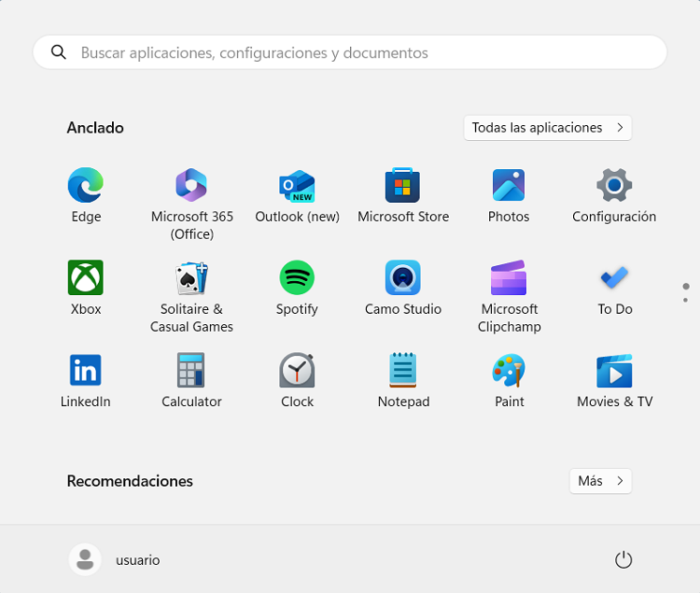Screen dimensions: 700x593
Task: Launch Microsoft Clipchamp
Action: pos(509,297)
